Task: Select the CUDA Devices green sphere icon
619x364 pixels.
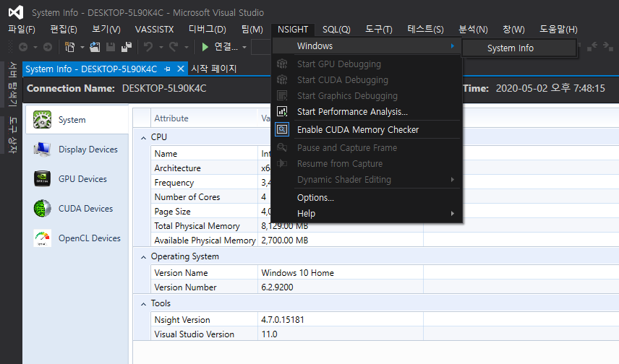Action: click(42, 209)
